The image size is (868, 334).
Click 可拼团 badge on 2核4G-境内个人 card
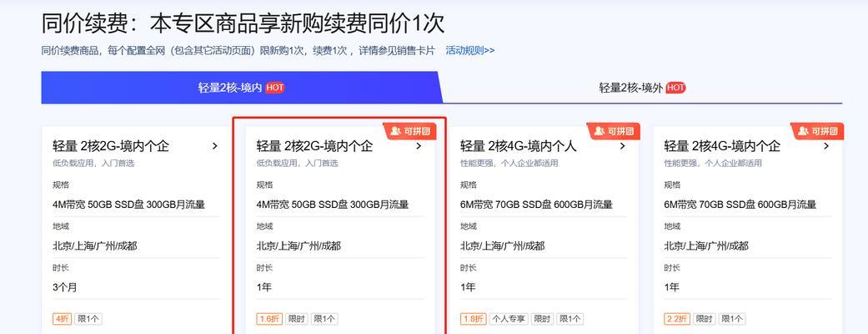coord(614,131)
